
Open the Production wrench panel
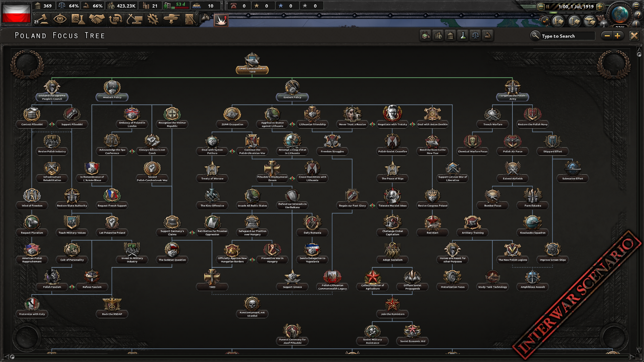pyautogui.click(x=153, y=19)
